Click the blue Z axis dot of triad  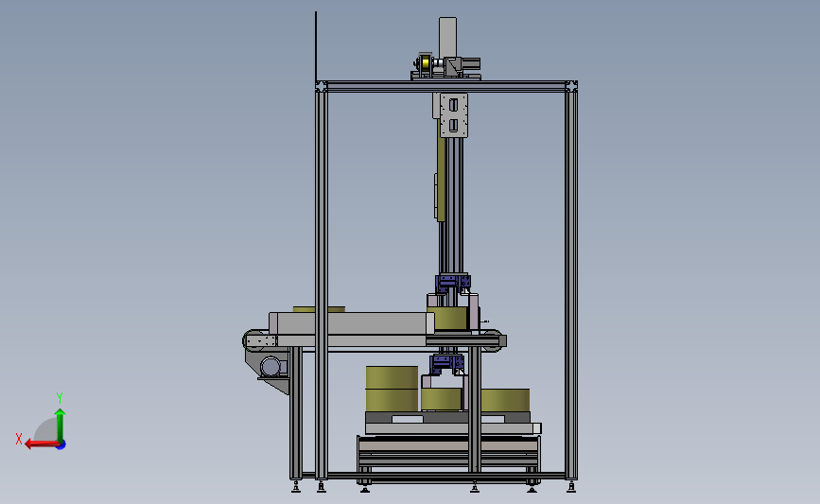[61, 445]
